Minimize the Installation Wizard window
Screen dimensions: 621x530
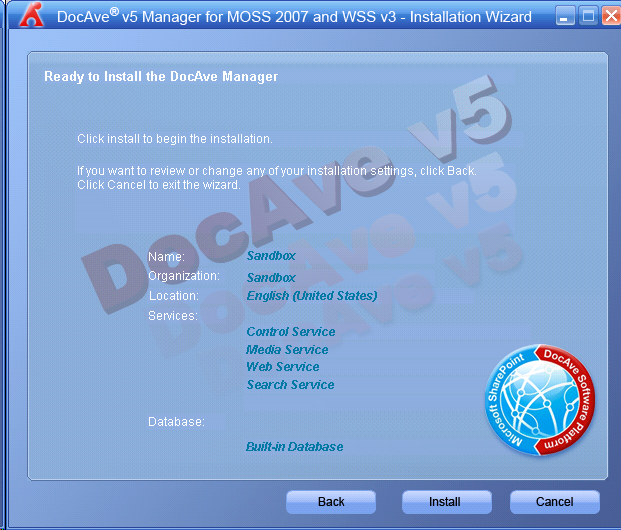click(x=565, y=16)
